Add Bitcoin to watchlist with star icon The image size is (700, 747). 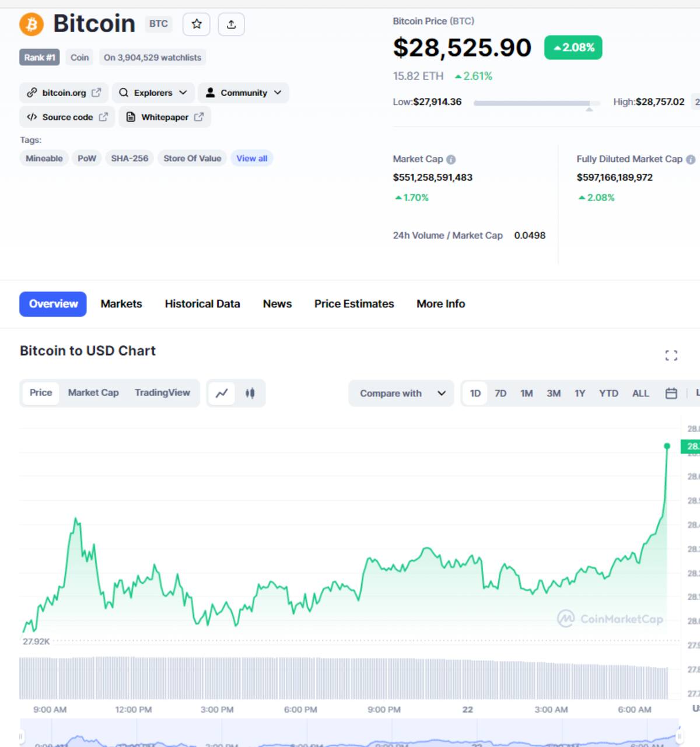197,24
